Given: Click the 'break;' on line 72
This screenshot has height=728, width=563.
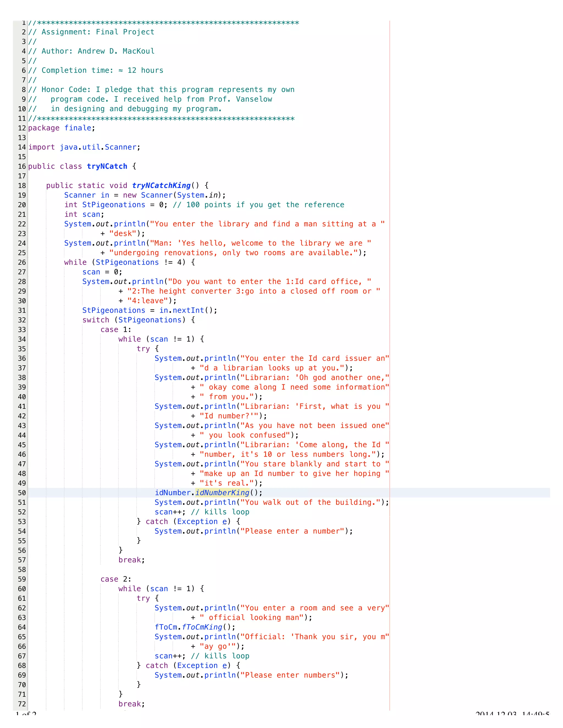Looking at the screenshot, I should click(x=132, y=704).
